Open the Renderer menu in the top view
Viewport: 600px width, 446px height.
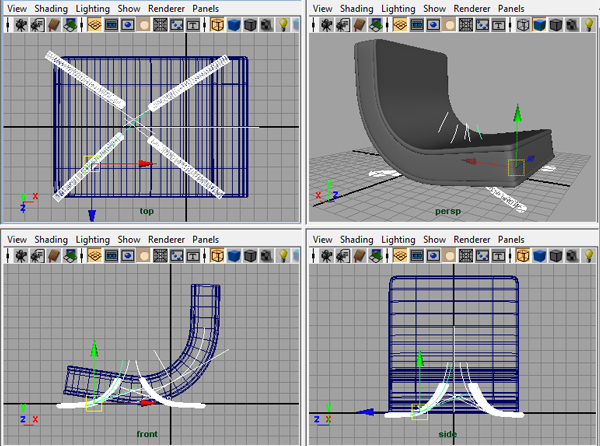click(x=167, y=8)
